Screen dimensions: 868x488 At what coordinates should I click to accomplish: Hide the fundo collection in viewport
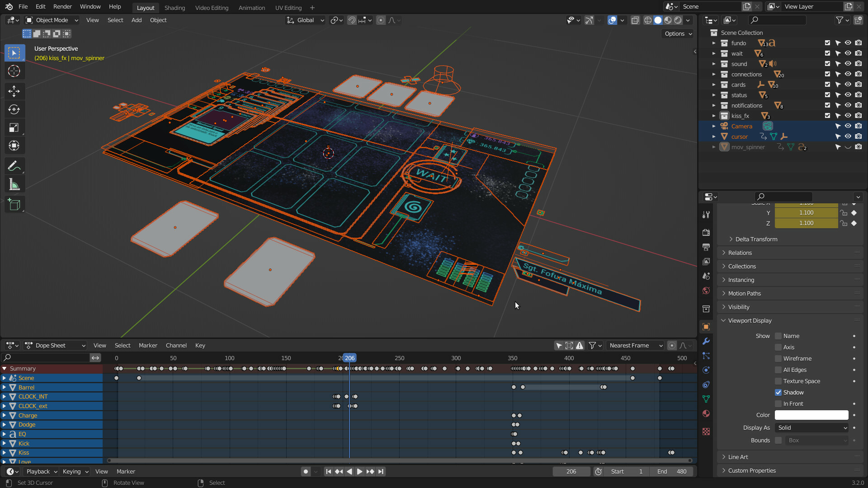[x=848, y=43]
